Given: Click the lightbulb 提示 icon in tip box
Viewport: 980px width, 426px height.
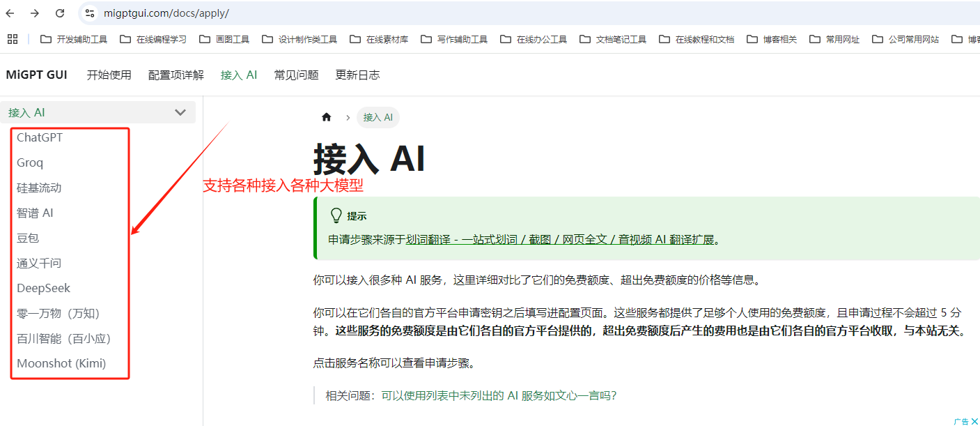Looking at the screenshot, I should click(x=336, y=215).
